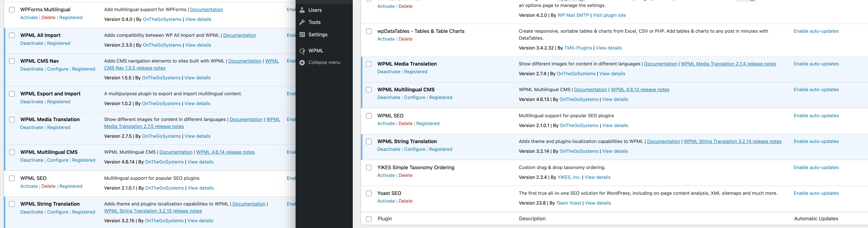
Task: Click the Settings sliders icon
Action: coord(302,34)
